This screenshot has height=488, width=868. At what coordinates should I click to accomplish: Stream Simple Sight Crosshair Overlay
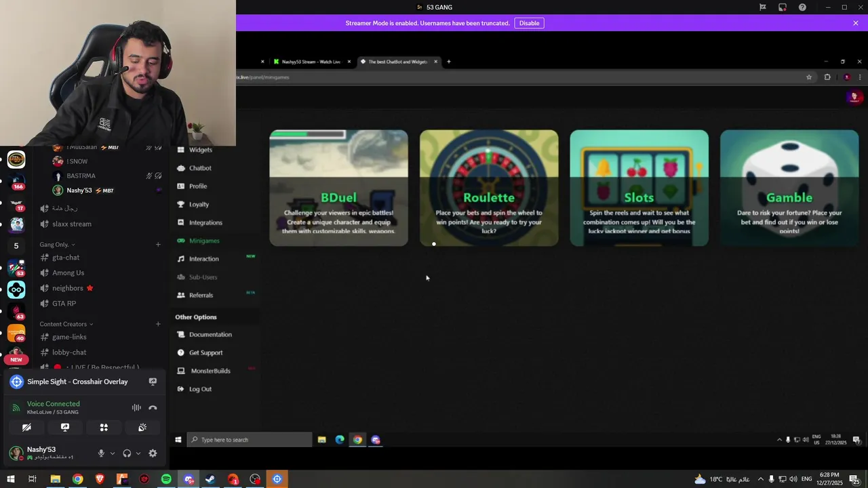click(153, 382)
